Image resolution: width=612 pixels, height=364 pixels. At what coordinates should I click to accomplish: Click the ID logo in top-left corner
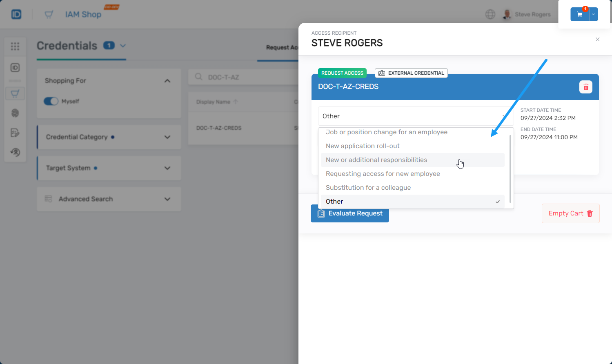pos(16,14)
